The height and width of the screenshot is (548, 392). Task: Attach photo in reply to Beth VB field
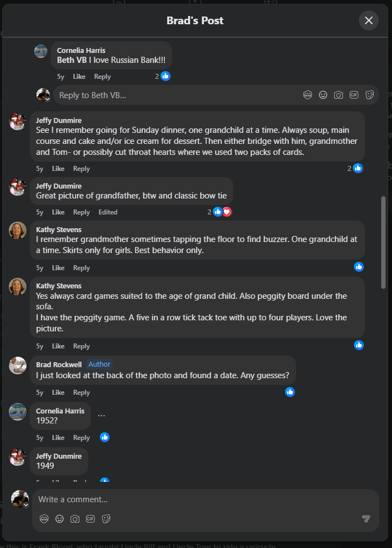point(339,95)
